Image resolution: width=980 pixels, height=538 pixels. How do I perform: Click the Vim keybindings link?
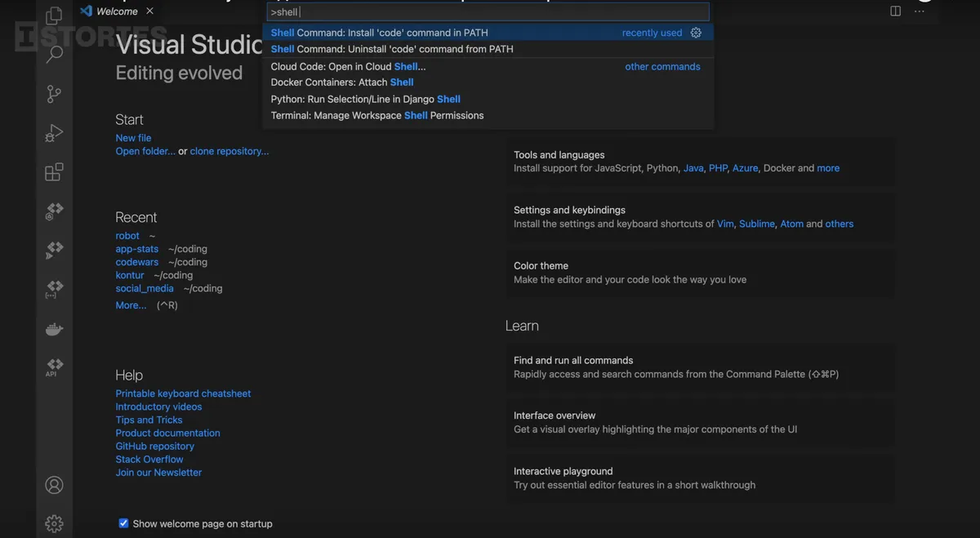725,224
